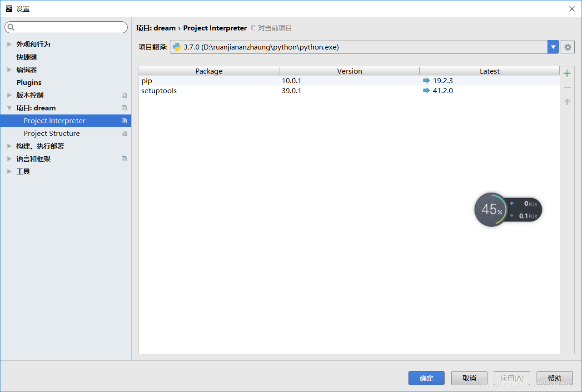Image resolution: width=582 pixels, height=392 pixels.
Task: Click copy icon beside 语言和框架
Action: (x=124, y=159)
